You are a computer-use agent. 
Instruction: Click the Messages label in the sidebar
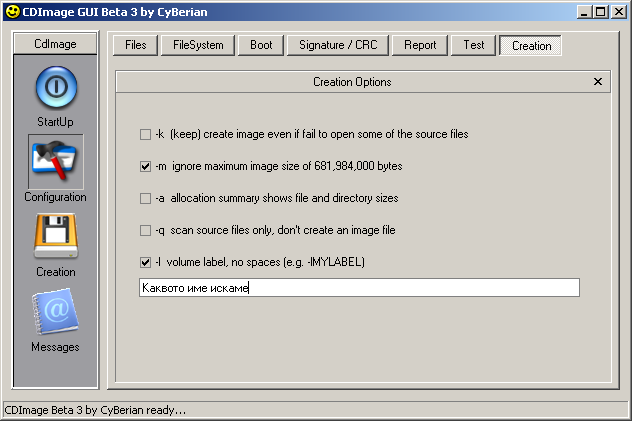coord(55,347)
